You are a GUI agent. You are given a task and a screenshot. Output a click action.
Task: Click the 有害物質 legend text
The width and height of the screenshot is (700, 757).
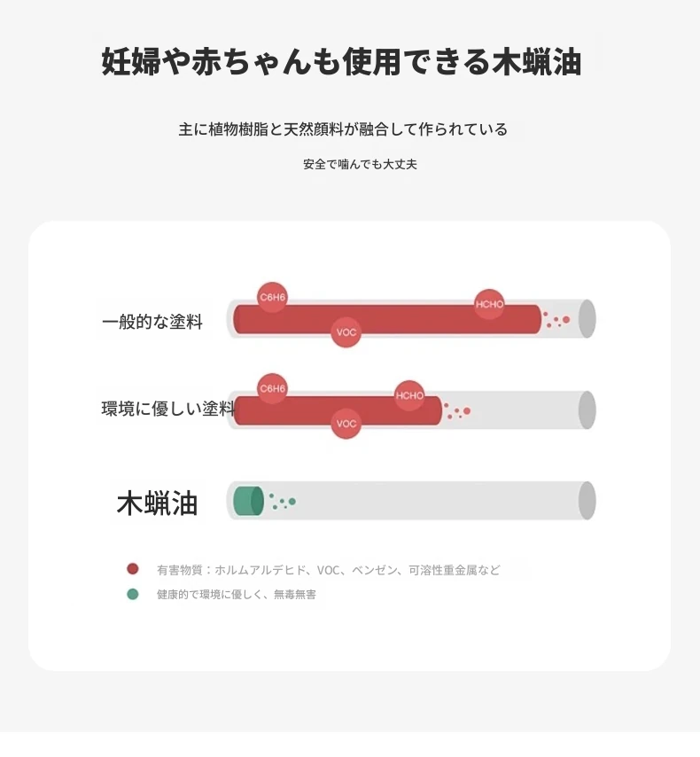tap(328, 570)
